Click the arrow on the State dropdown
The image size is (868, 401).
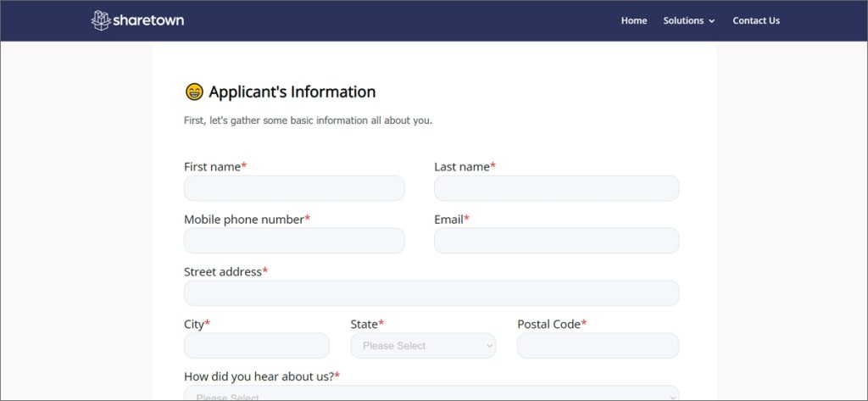pos(489,346)
